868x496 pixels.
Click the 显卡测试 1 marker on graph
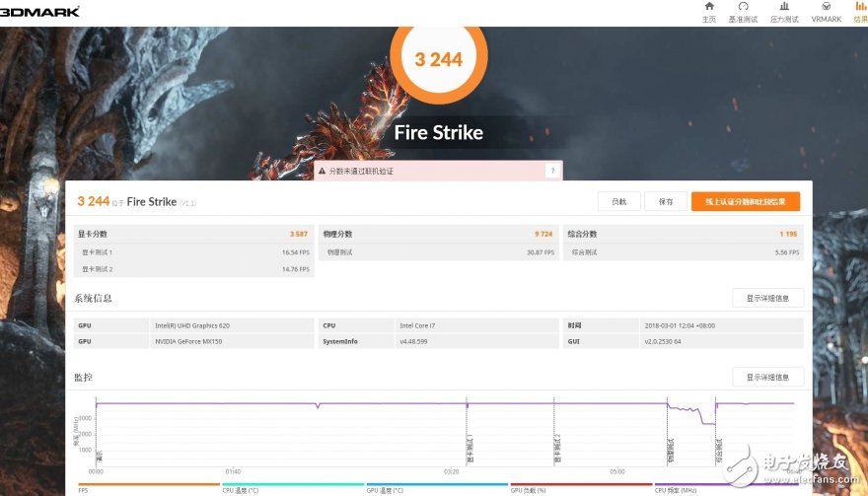click(470, 449)
